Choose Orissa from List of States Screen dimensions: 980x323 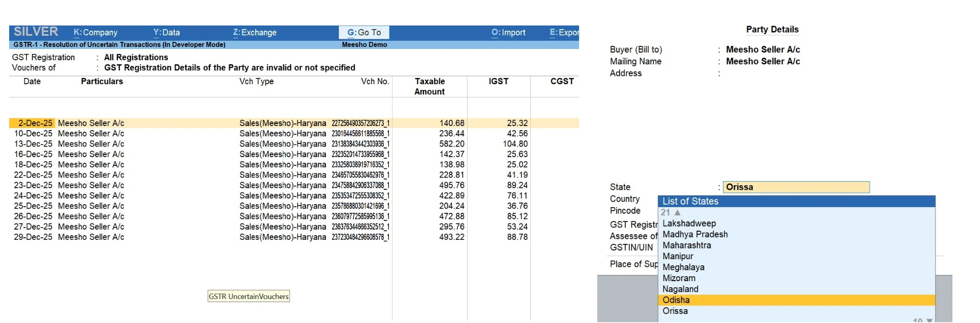point(796,311)
